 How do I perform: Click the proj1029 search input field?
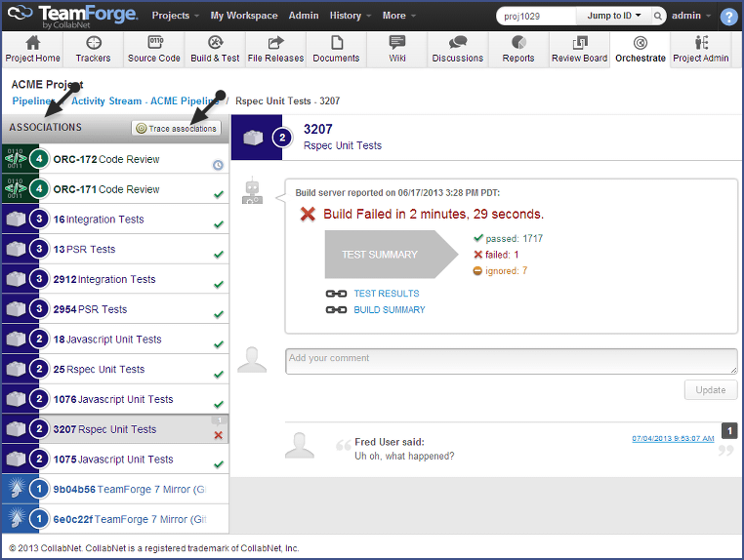tap(536, 17)
